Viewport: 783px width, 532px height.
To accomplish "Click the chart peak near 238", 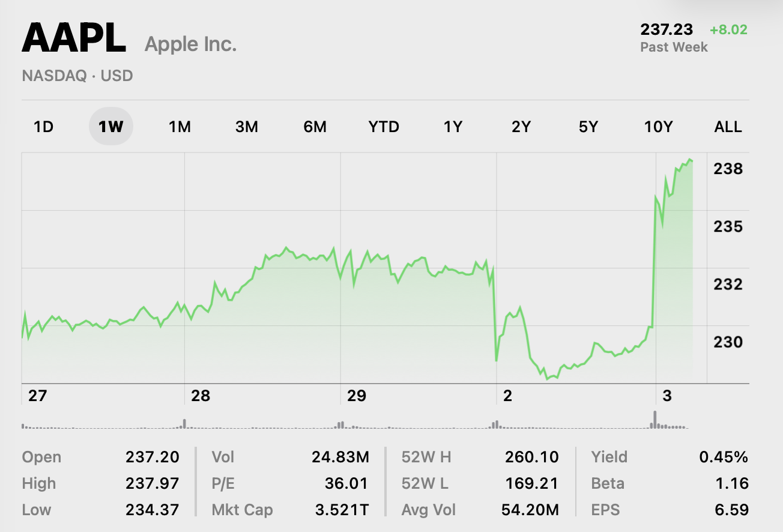I will pos(690,159).
